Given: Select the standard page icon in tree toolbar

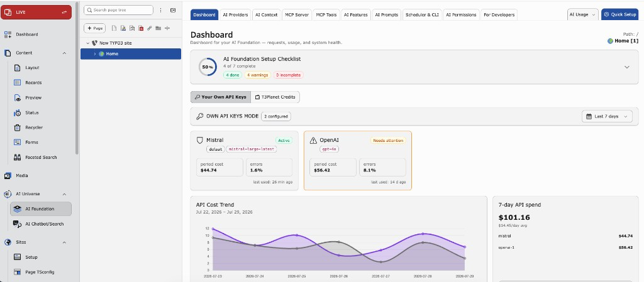Looking at the screenshot, I should click(114, 28).
